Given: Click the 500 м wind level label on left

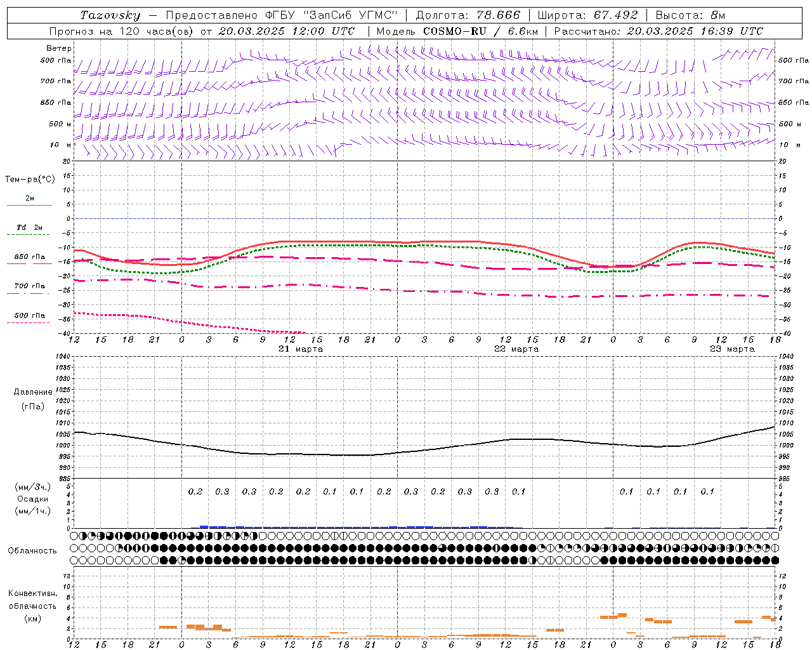Looking at the screenshot, I should pyautogui.click(x=60, y=124).
